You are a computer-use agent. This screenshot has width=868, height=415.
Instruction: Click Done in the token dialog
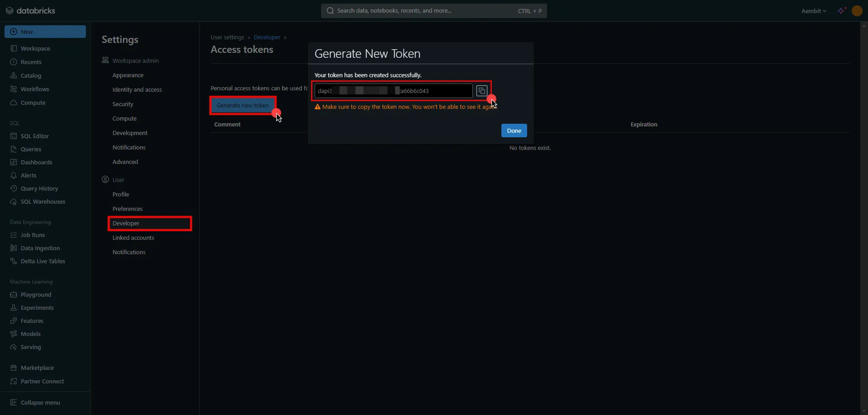coord(514,131)
